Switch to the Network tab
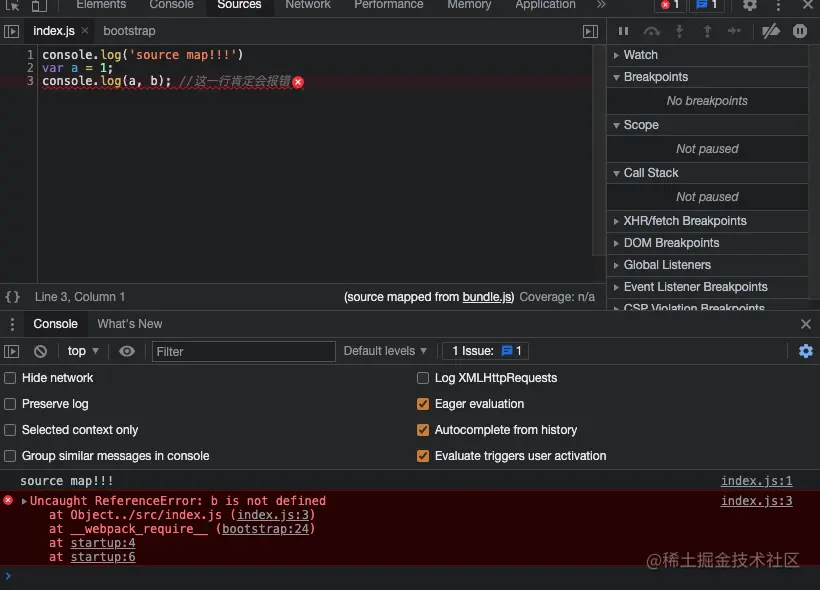 tap(308, 5)
